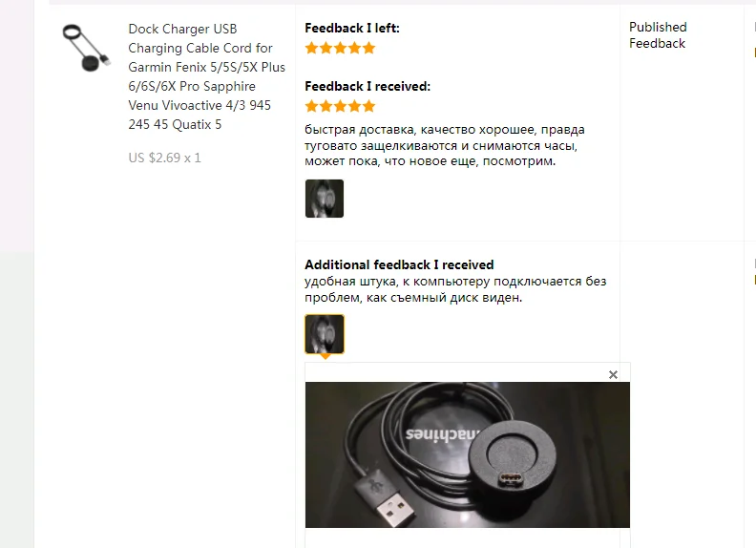
Task: Open the Dock Charger USB Charging Cable title link
Action: point(206,76)
